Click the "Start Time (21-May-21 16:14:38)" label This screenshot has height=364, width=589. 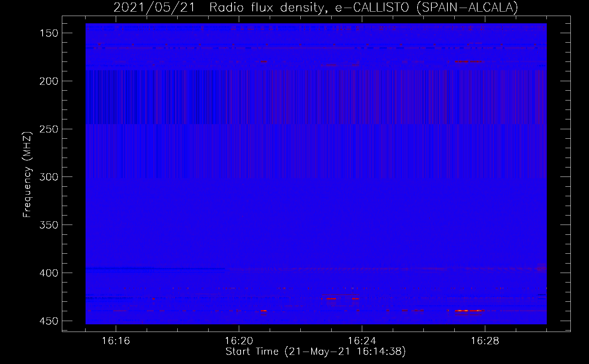pos(316,352)
